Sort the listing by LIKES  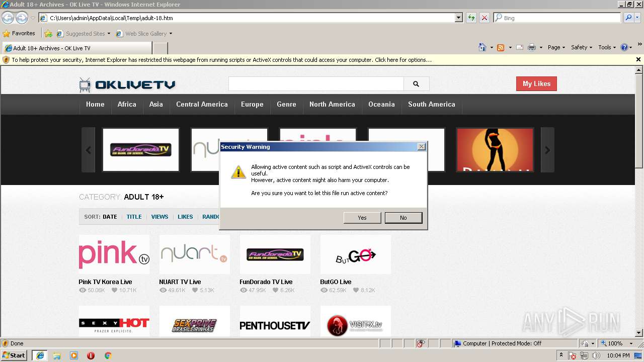[x=185, y=217]
